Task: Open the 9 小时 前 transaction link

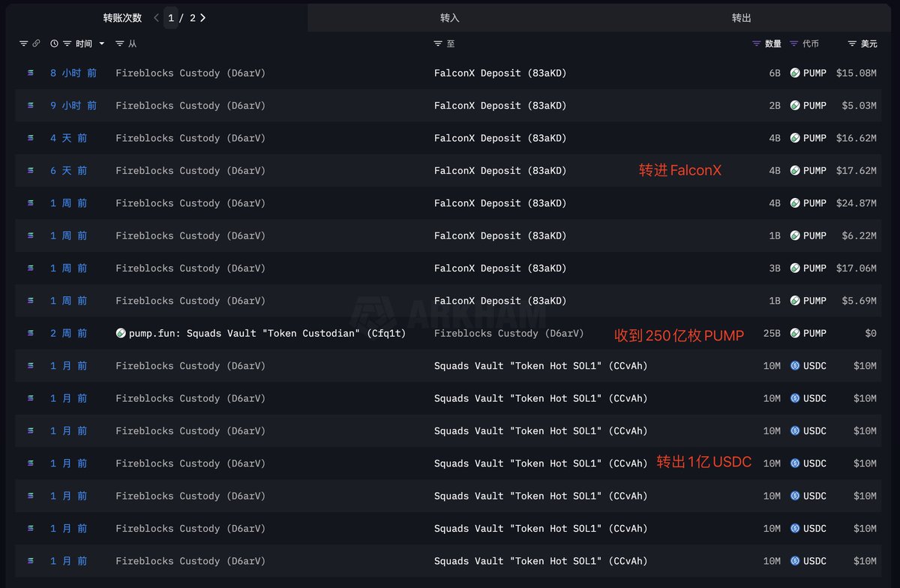Action: tap(73, 106)
